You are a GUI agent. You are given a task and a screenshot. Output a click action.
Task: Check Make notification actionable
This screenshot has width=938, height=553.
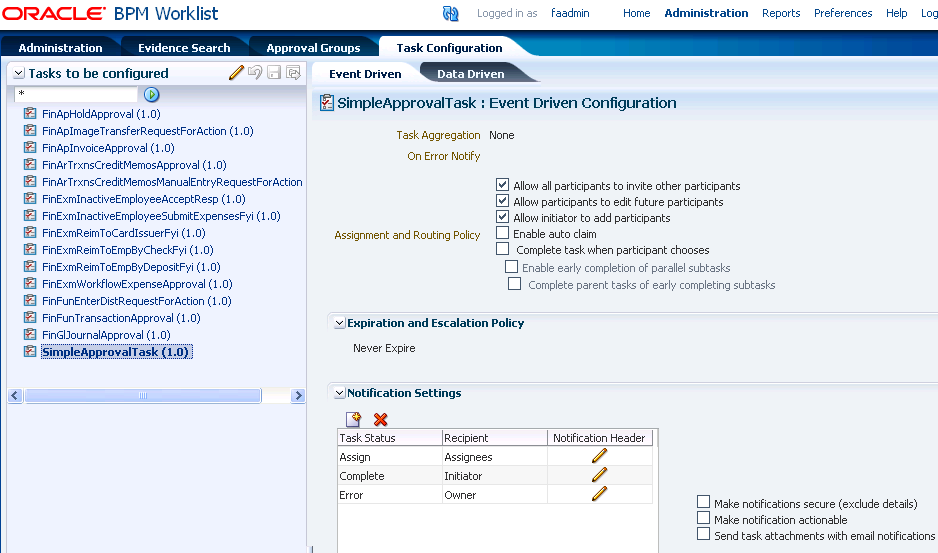click(704, 518)
